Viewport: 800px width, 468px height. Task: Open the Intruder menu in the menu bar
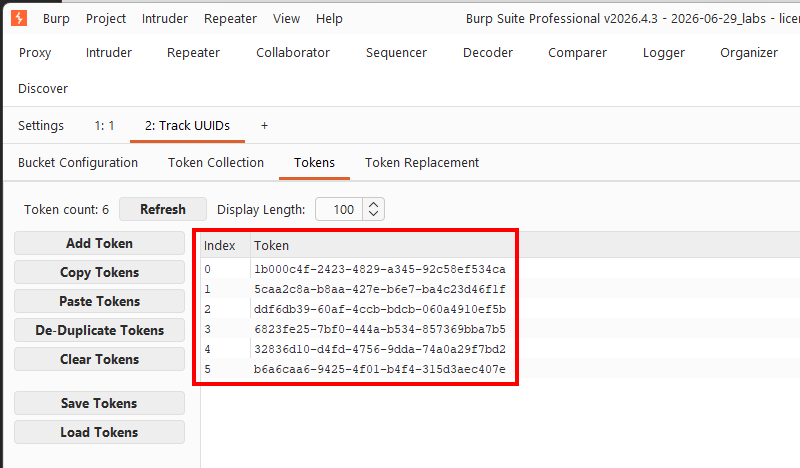point(165,19)
